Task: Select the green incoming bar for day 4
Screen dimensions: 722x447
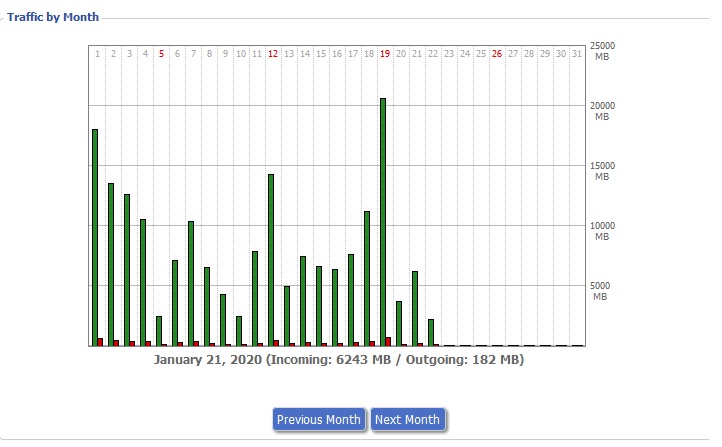Action: pos(143,282)
